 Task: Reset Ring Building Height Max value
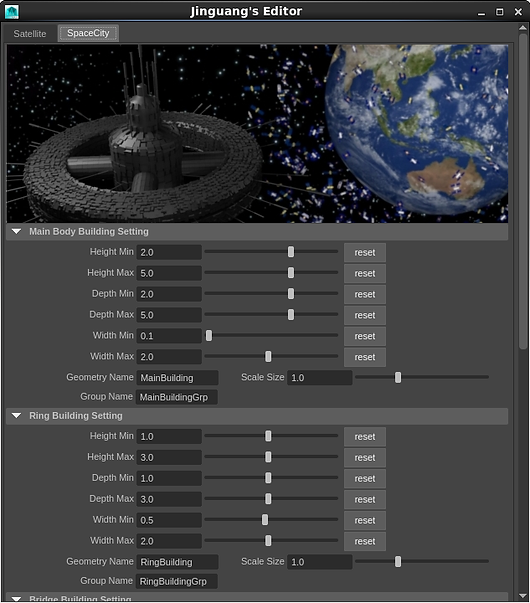365,458
